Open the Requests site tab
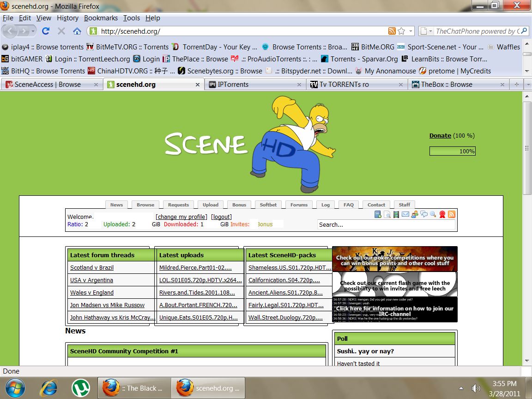 (x=178, y=205)
